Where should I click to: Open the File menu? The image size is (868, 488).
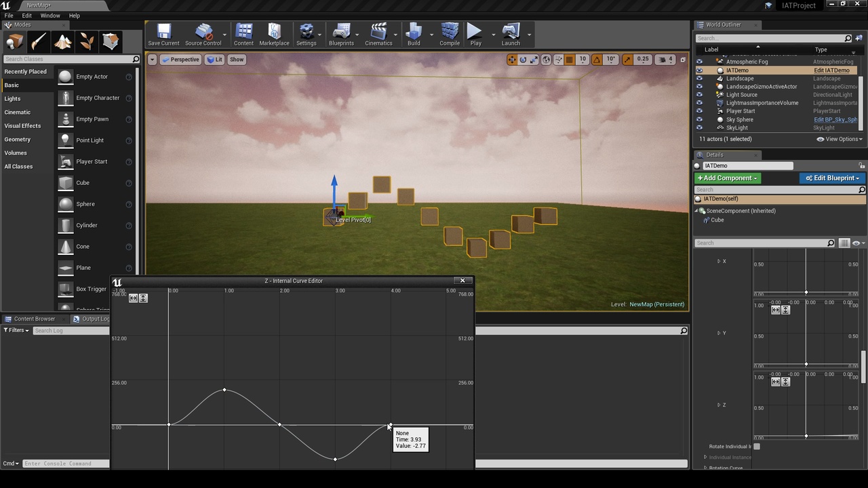tap(9, 16)
